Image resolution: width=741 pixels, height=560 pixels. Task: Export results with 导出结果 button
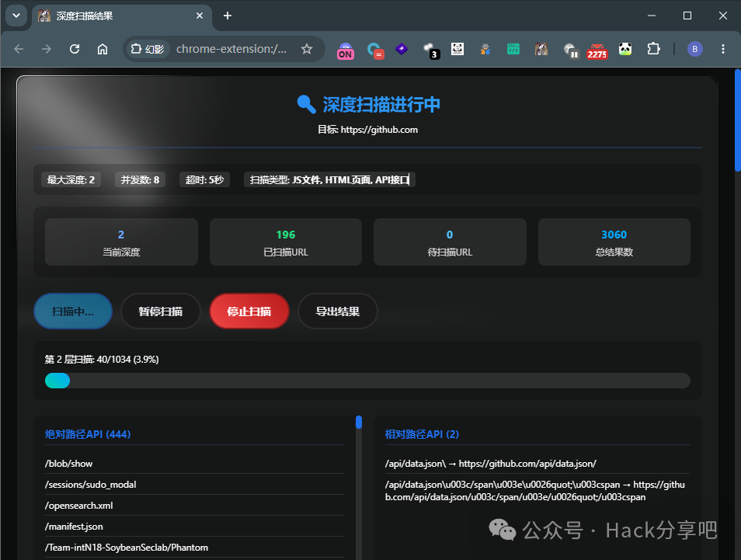(337, 311)
